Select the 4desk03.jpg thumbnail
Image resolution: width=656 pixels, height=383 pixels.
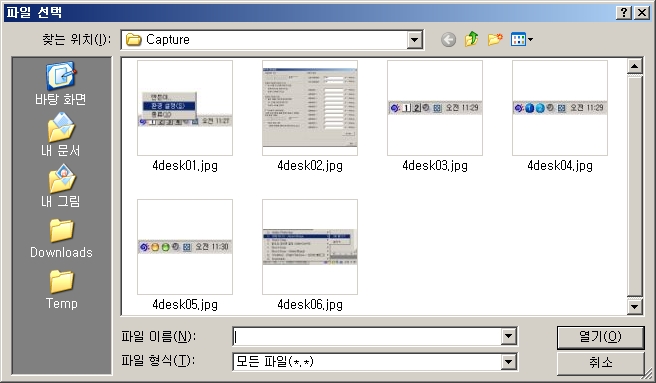click(x=435, y=108)
